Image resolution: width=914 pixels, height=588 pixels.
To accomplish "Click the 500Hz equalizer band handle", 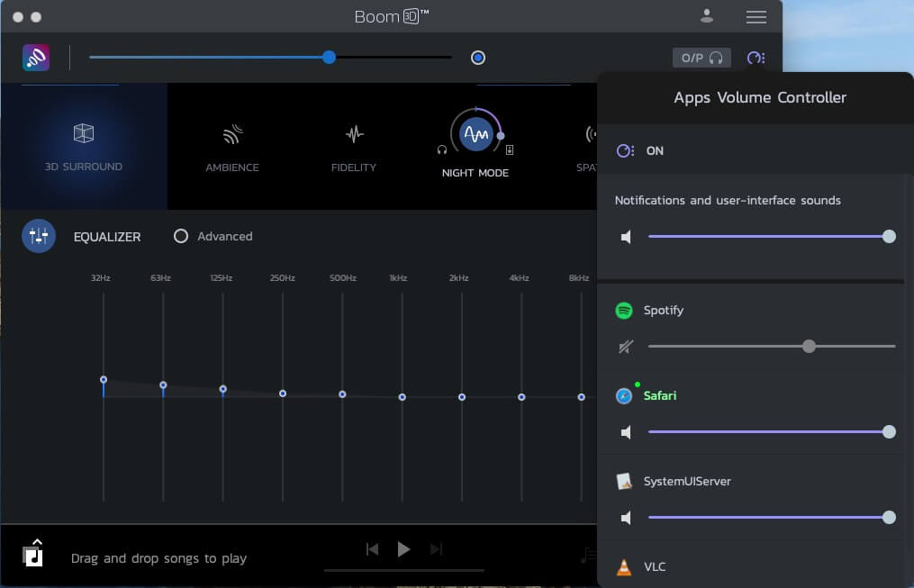I will pos(342,394).
